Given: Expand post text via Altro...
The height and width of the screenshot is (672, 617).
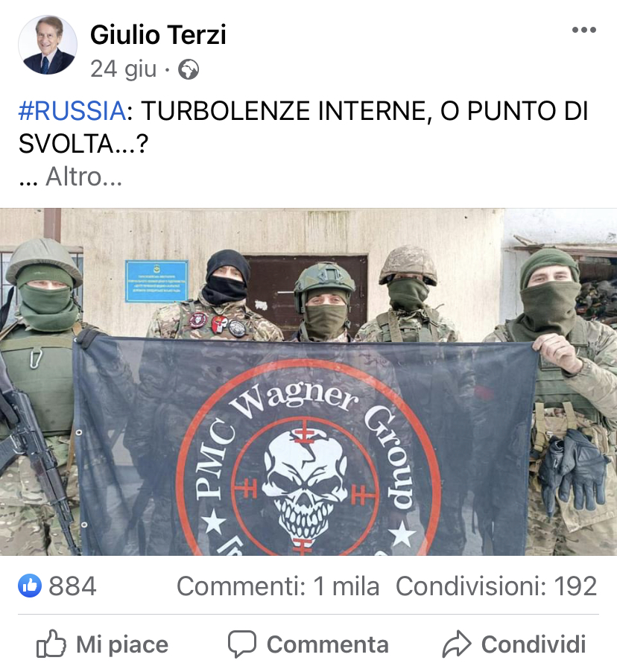Looking at the screenshot, I should coord(83,177).
